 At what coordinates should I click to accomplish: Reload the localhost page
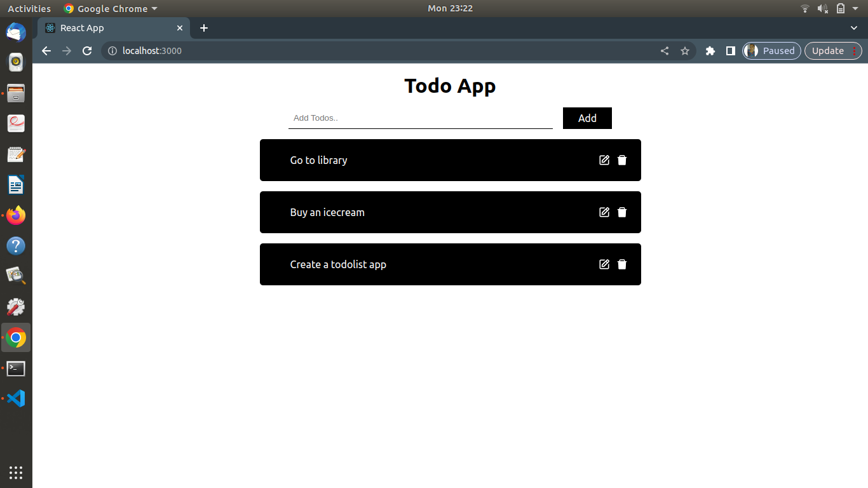(x=88, y=51)
